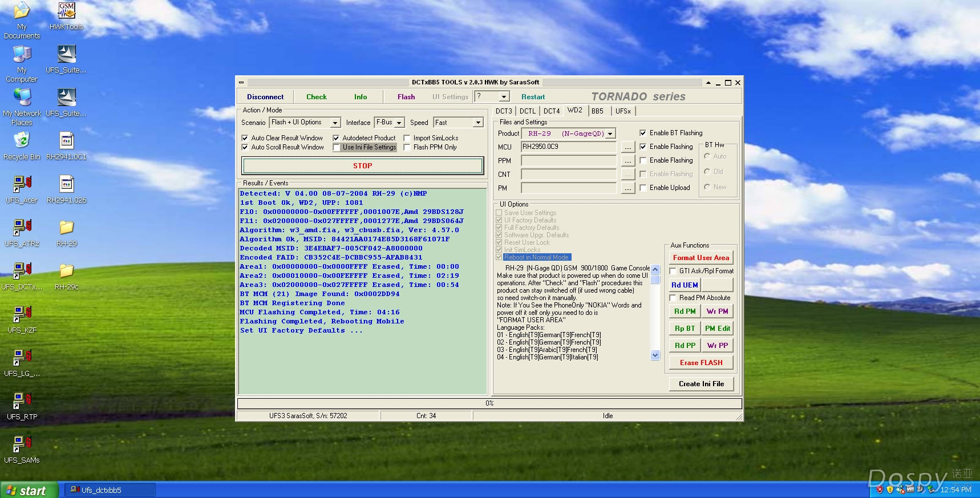
Task: Select the RH2941.026 file icon
Action: [x=66, y=189]
